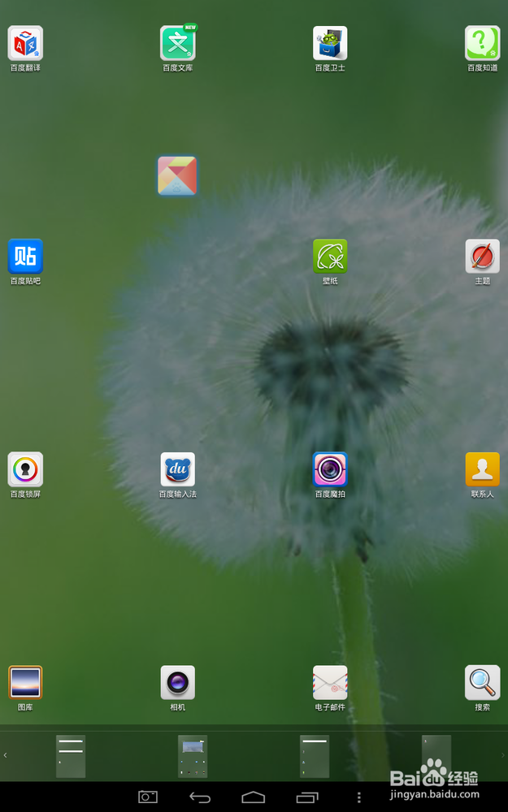Open the recent apps button
The image size is (508, 812).
[307, 797]
